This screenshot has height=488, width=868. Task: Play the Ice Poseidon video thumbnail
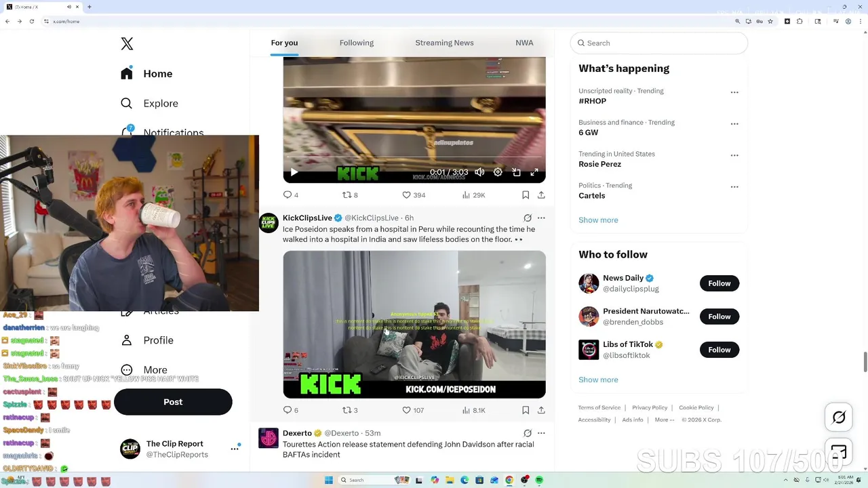tap(414, 325)
